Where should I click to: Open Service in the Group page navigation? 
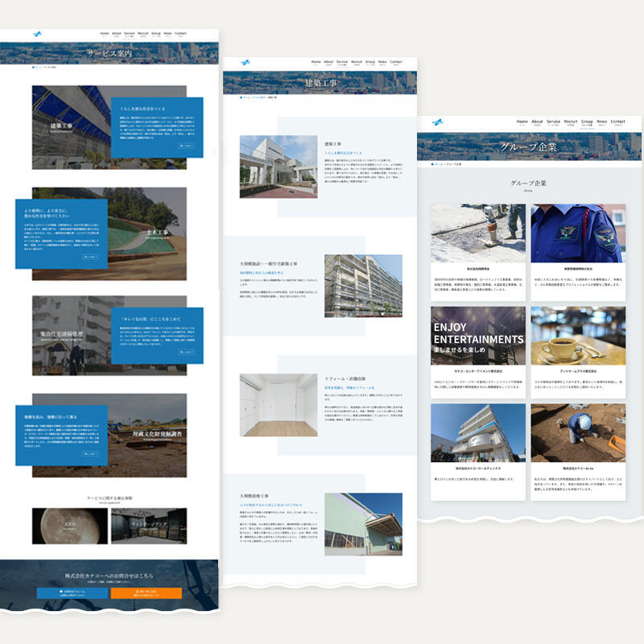point(553,122)
